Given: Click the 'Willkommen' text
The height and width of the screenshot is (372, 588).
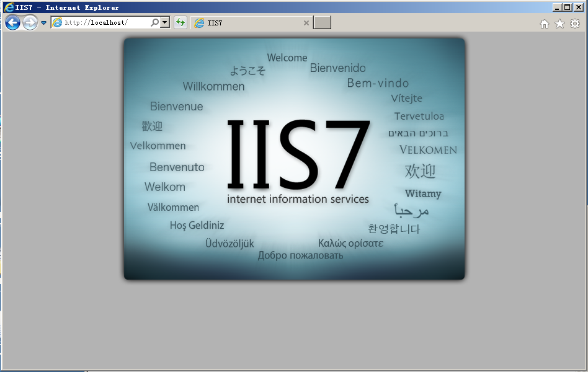Looking at the screenshot, I should point(213,86).
